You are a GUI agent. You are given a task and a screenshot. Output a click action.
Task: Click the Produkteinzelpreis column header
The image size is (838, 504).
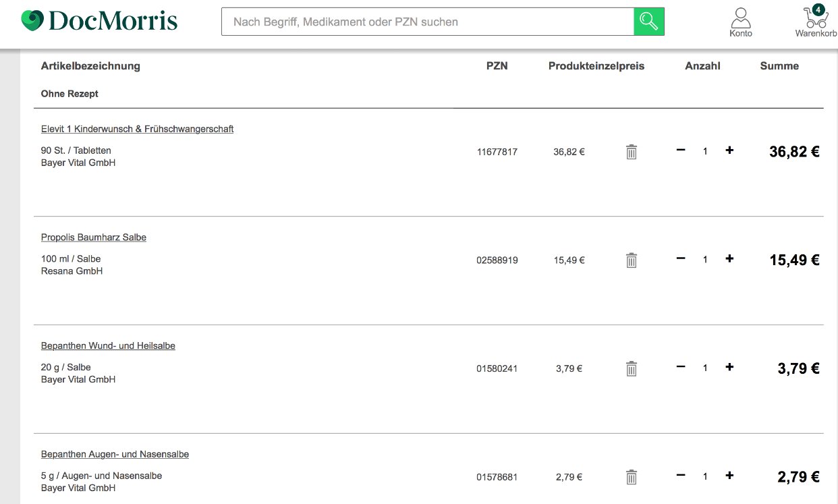click(596, 66)
